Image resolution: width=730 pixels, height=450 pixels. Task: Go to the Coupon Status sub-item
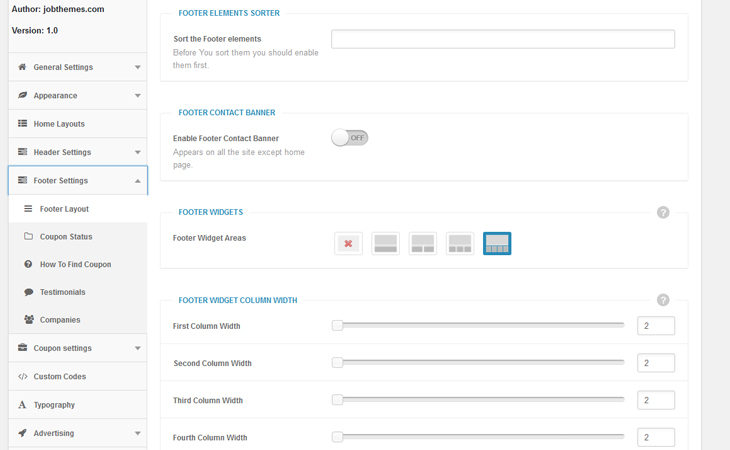click(x=66, y=237)
